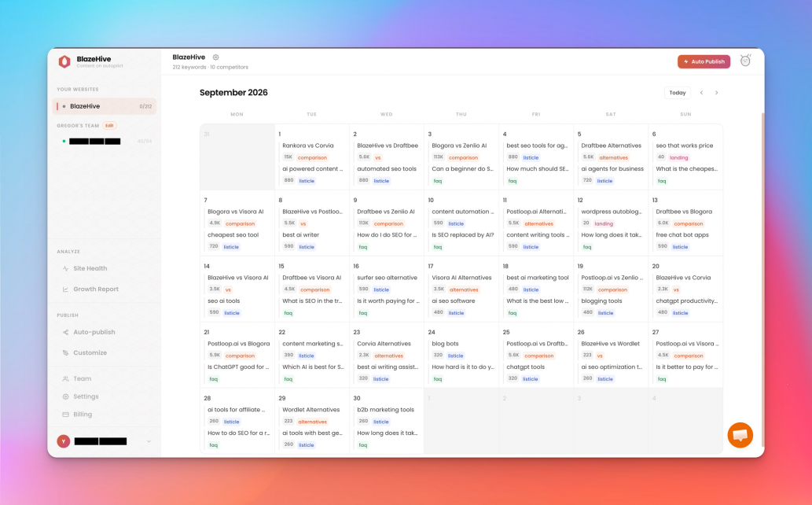The height and width of the screenshot is (505, 812).
Task: Go to previous month with left chevron
Action: tap(702, 93)
